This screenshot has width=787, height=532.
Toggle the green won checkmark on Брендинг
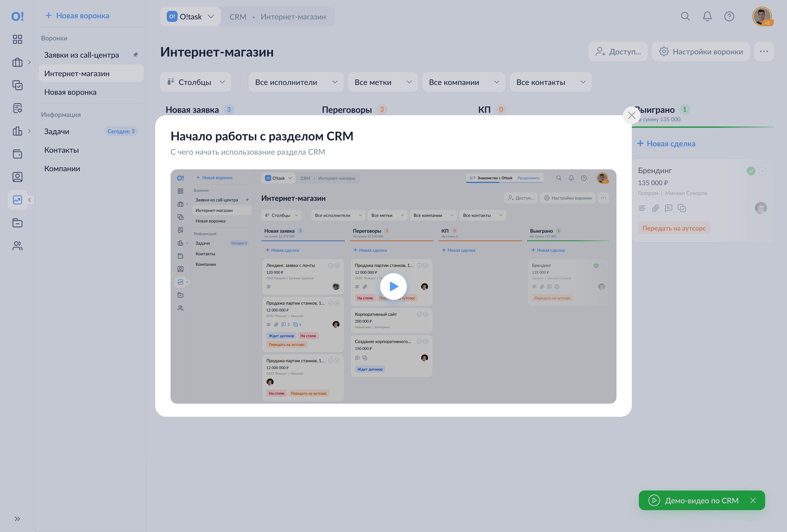[x=751, y=171]
